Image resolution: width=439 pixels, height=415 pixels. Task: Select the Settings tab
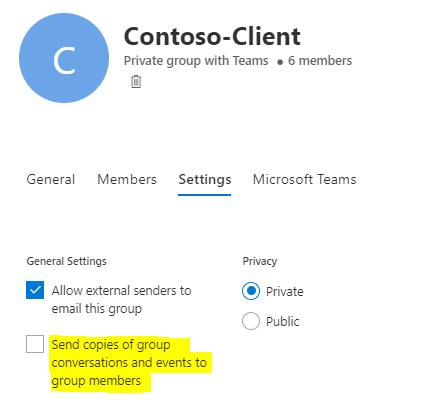click(x=205, y=179)
